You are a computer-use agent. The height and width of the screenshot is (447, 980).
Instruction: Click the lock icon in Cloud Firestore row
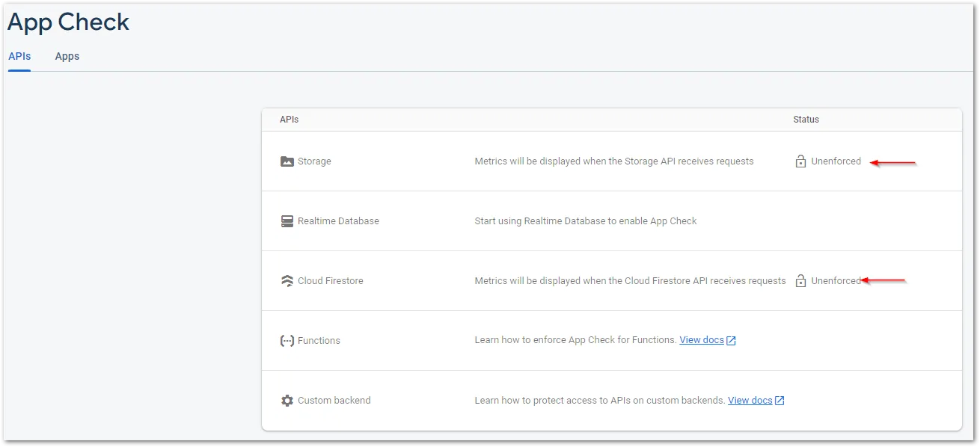pos(800,280)
